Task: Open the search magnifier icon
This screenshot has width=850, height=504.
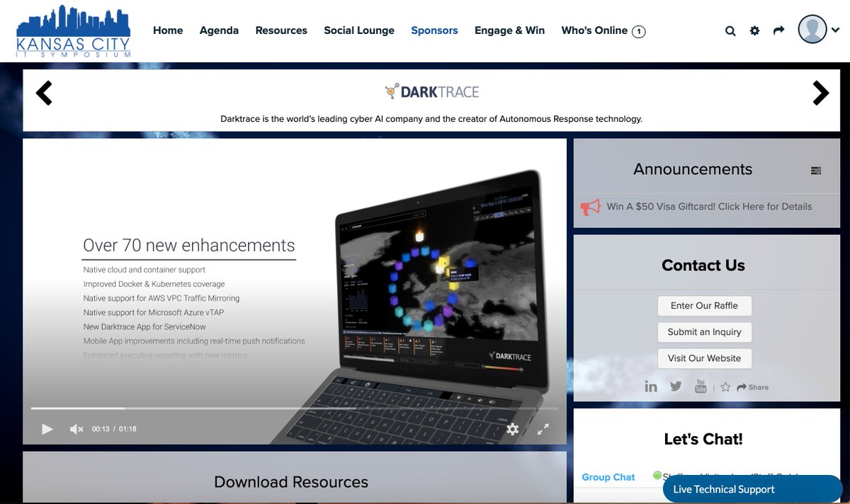Action: point(730,31)
